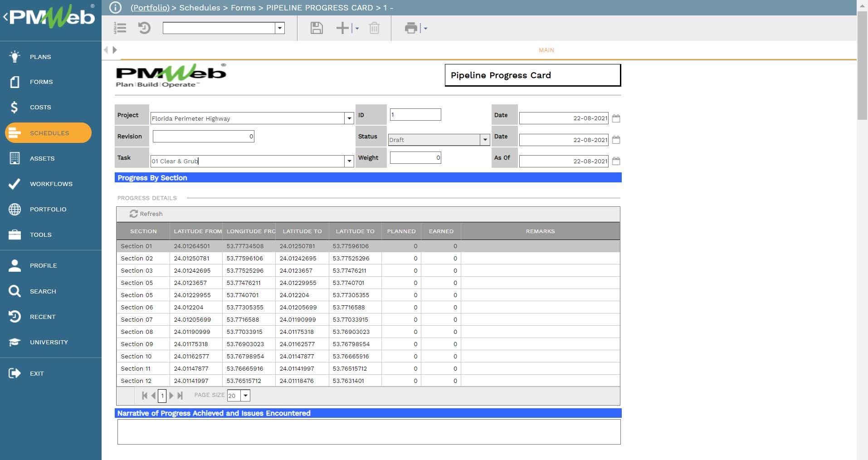
Task: Click the Pipeline Progress Card title box
Action: pos(532,75)
